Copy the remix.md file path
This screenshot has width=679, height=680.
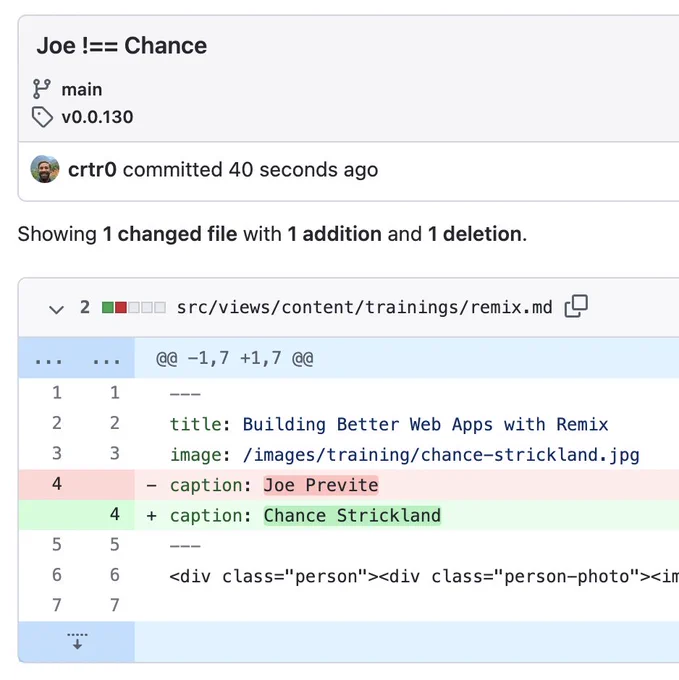point(576,307)
